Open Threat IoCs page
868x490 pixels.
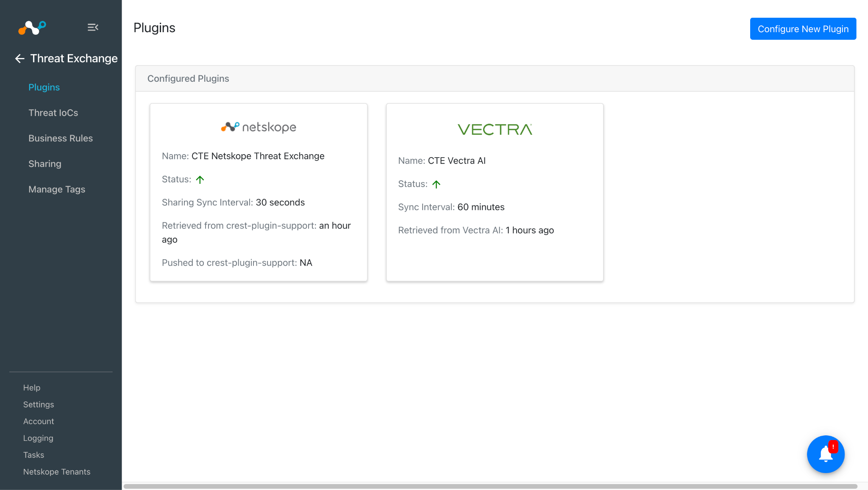point(53,113)
